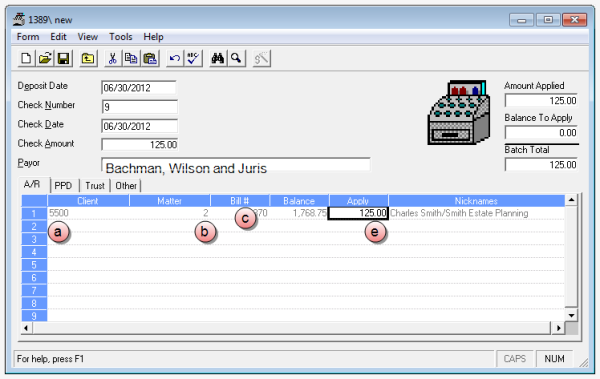600x379 pixels.
Task: Click grid horizontal scrollbar left arrow
Action: tap(26, 328)
